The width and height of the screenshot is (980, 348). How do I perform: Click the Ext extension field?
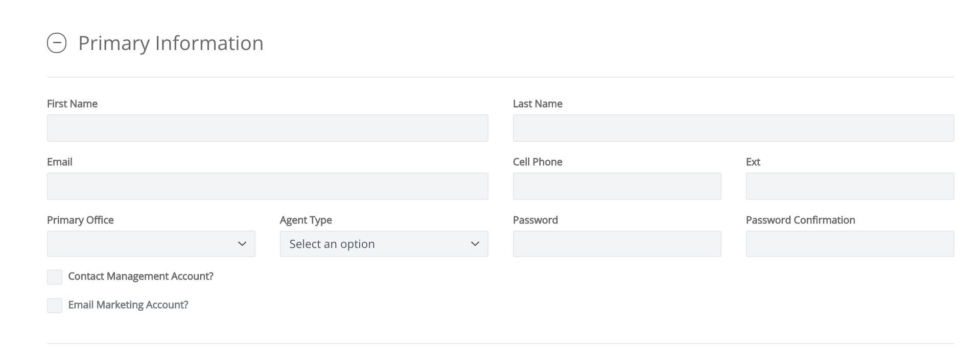tap(850, 186)
